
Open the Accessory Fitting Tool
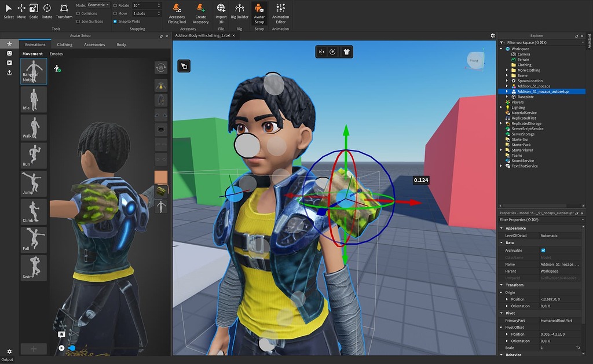(177, 12)
